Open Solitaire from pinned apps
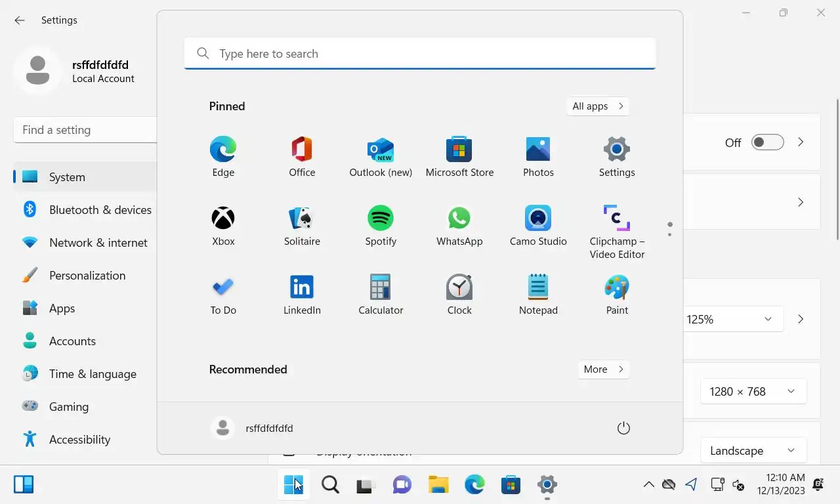This screenshot has height=504, width=840. [302, 226]
